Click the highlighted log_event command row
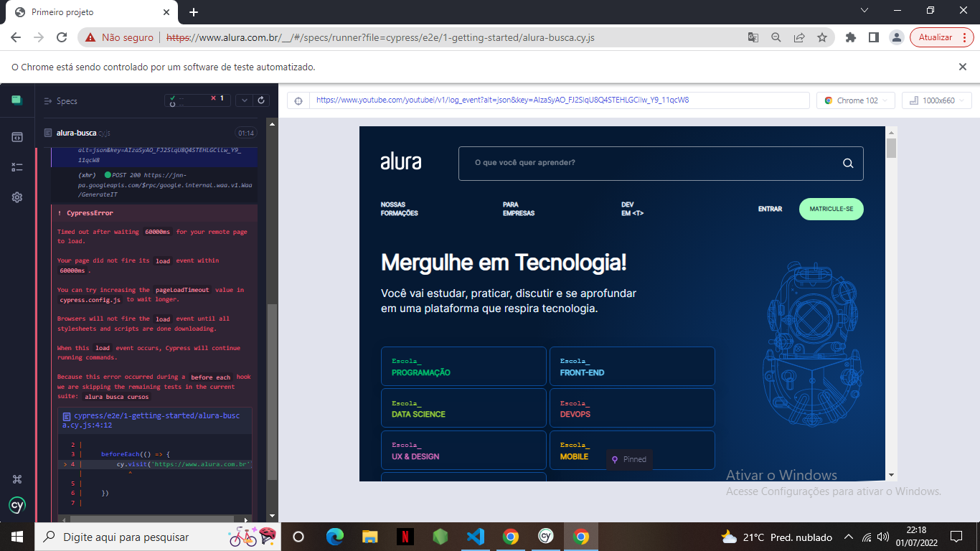The image size is (980, 551). pos(154,156)
